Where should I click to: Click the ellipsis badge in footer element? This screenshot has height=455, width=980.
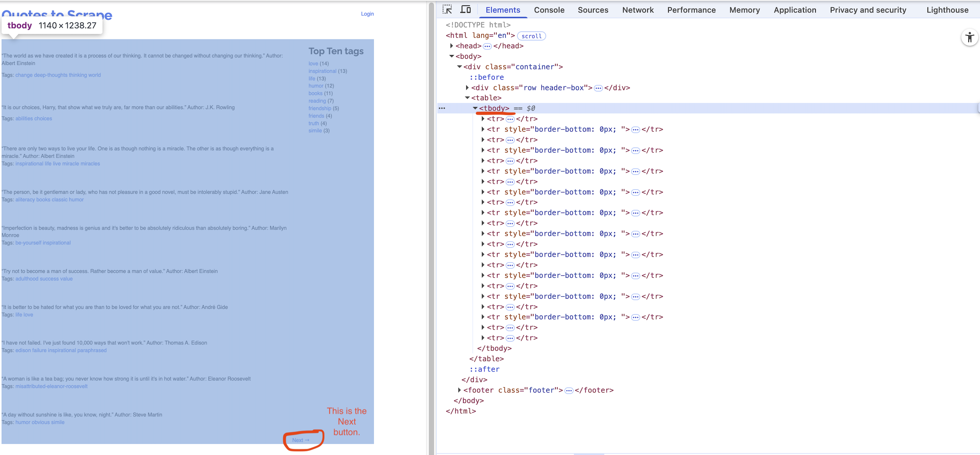click(568, 390)
